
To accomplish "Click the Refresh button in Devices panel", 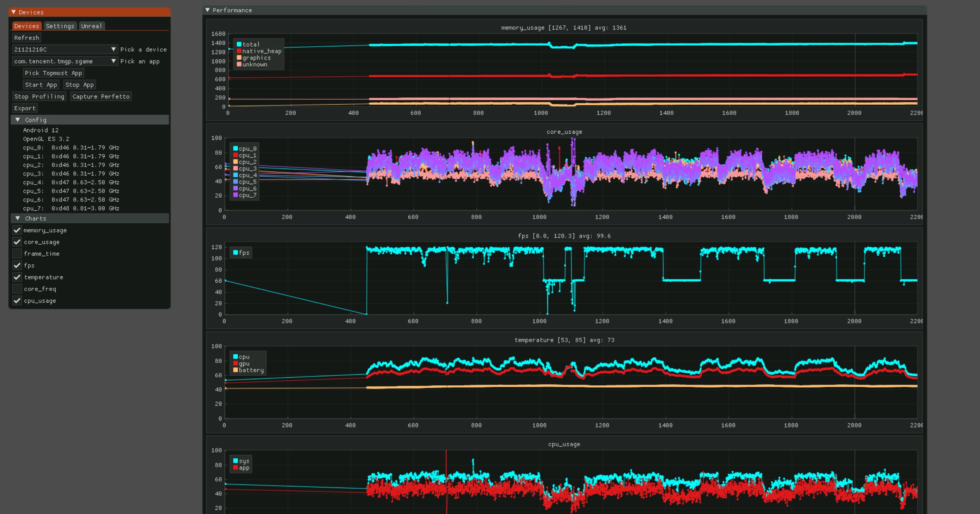I will tap(28, 38).
